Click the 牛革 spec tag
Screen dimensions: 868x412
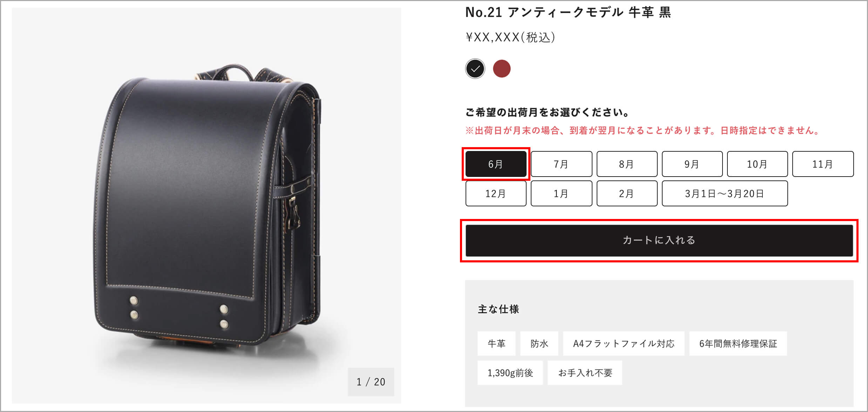[x=496, y=343]
